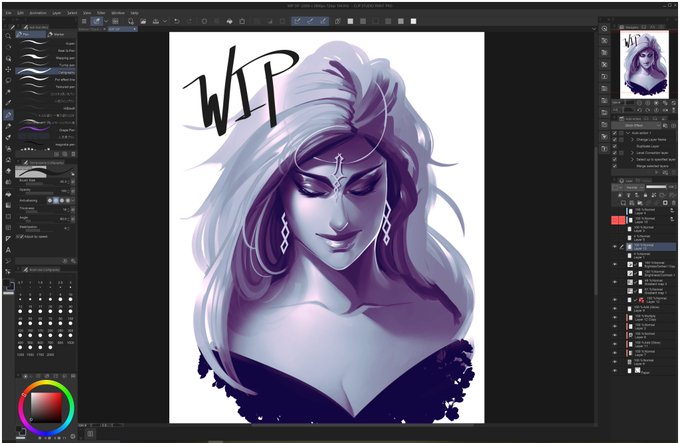The width and height of the screenshot is (680, 443).
Task: Select the Grape Pen sub tool
Action: coord(46,130)
